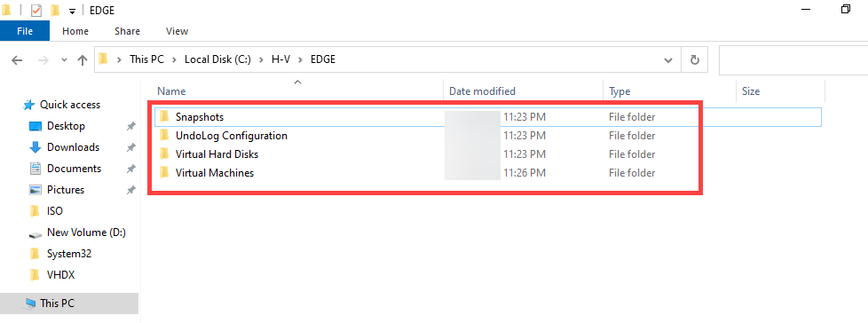Screen dimensions: 868x323
Task: Select the Virtual Machines folder
Action: click(x=215, y=172)
